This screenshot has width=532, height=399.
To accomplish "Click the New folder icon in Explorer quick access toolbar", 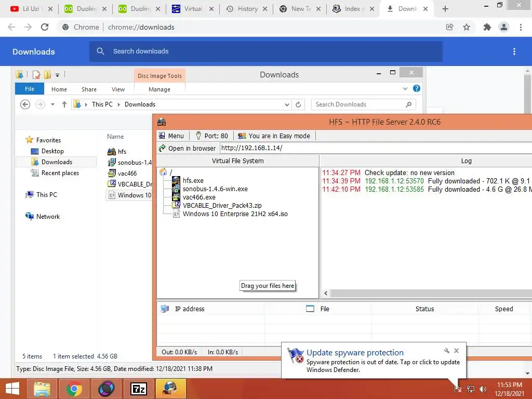I will tap(47, 75).
